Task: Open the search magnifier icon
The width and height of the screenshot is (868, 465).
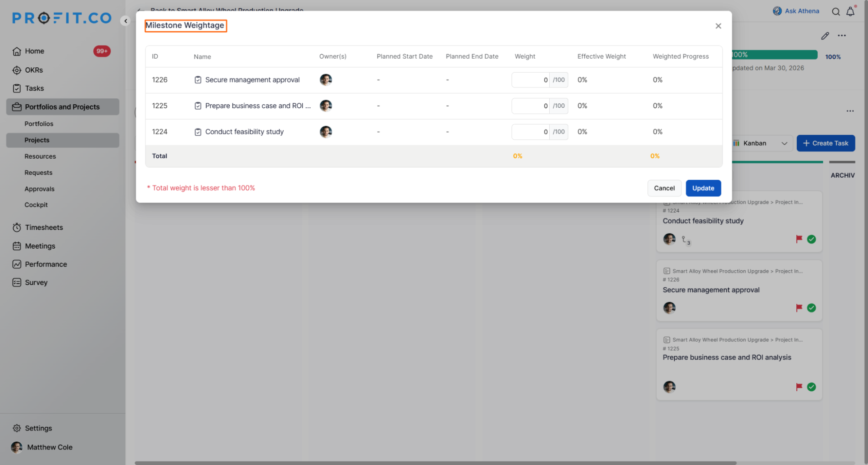Action: pos(835,12)
